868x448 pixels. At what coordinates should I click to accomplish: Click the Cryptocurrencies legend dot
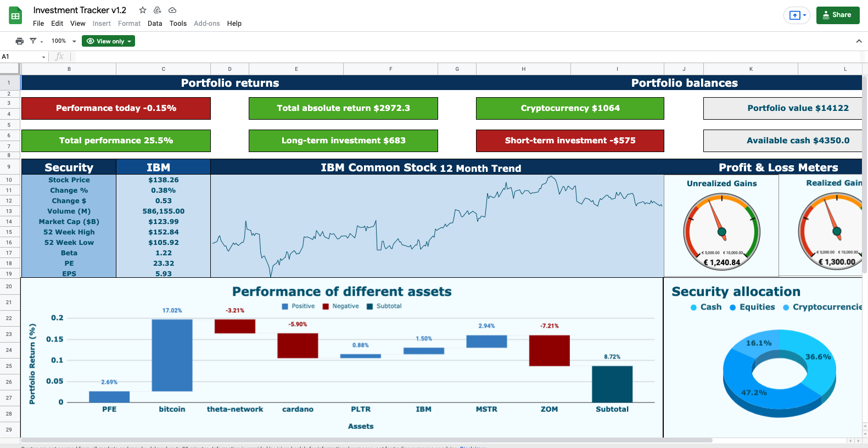pos(786,307)
